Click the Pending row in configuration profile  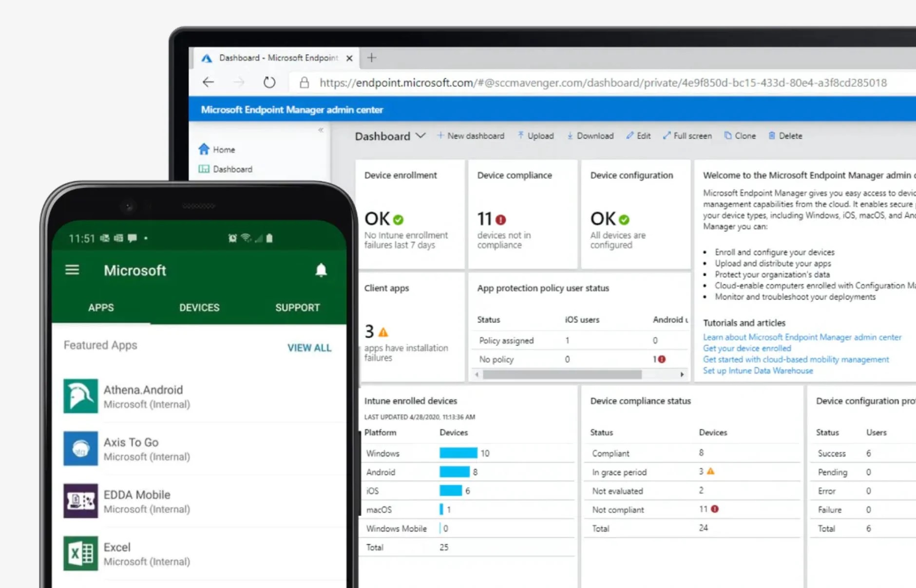(863, 472)
